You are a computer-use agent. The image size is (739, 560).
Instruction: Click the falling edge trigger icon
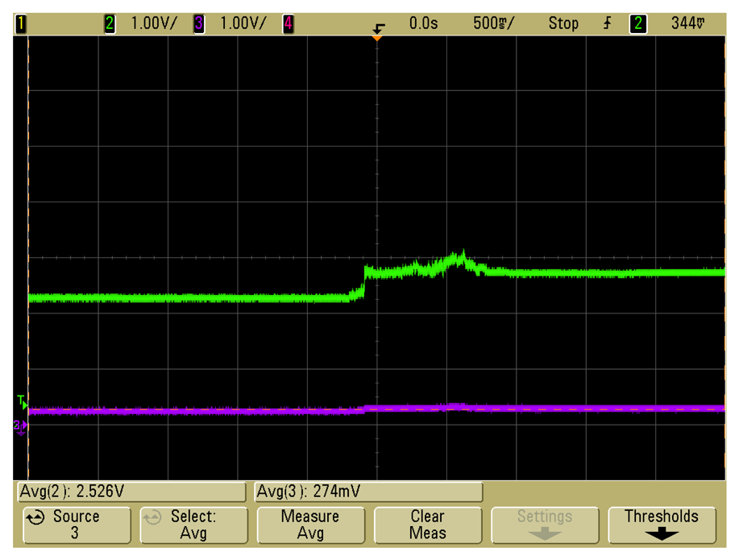click(x=607, y=23)
